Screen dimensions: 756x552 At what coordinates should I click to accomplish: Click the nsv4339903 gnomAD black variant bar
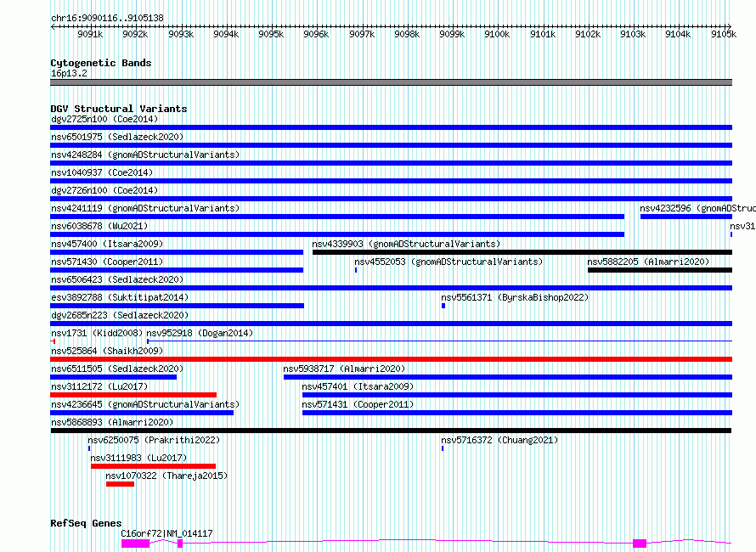click(522, 252)
